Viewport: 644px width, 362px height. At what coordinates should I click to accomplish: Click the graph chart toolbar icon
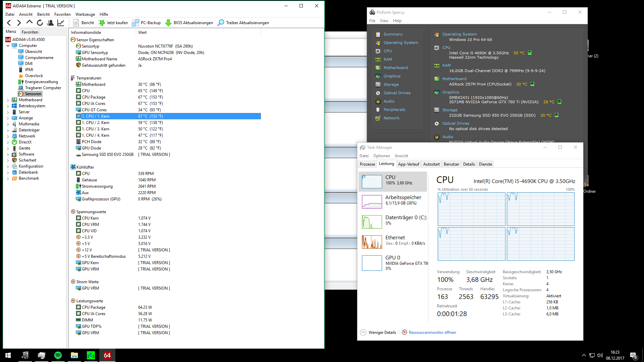(61, 23)
